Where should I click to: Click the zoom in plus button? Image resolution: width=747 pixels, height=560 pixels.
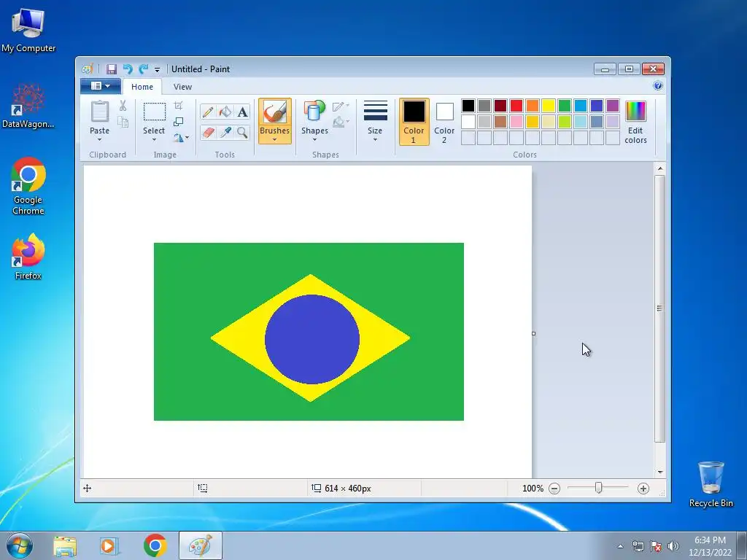(643, 489)
